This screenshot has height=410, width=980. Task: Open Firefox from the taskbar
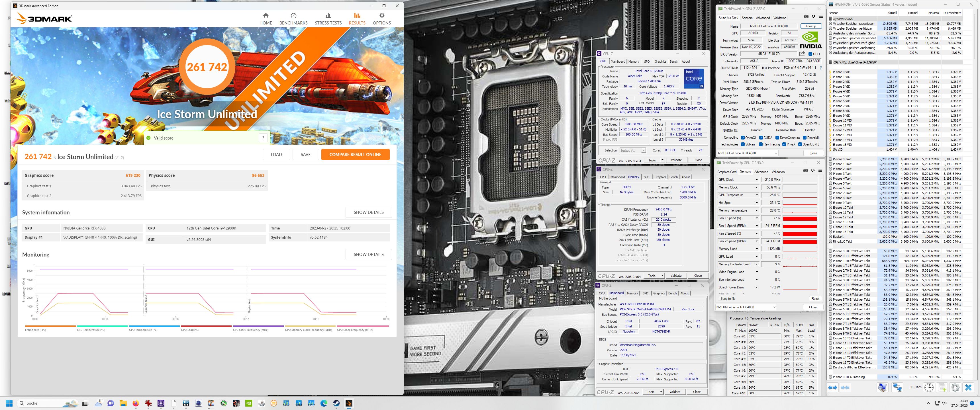pos(136,403)
